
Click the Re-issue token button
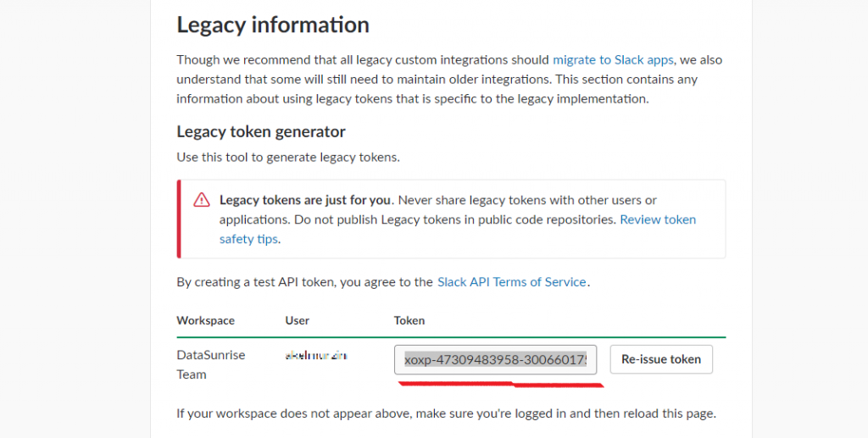pos(661,359)
